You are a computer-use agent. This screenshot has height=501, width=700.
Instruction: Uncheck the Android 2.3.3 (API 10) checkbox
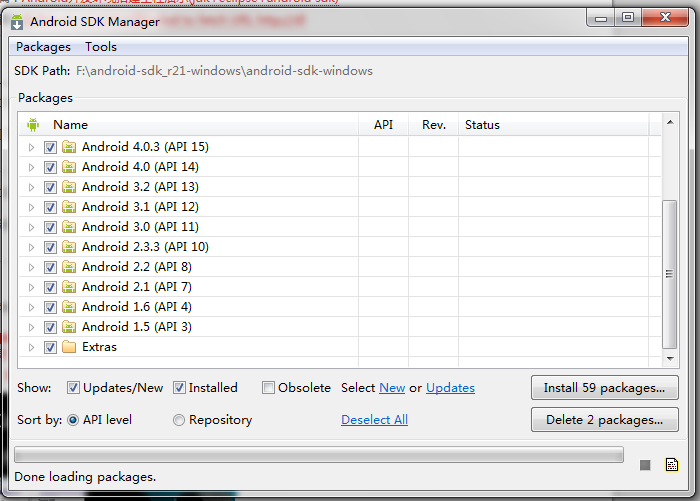tap(50, 247)
